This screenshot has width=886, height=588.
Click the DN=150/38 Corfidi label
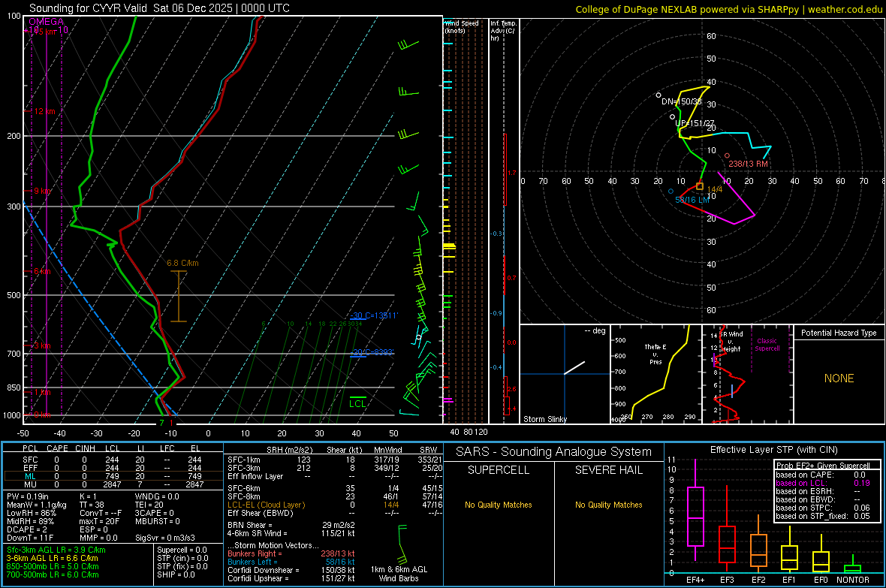[681, 101]
